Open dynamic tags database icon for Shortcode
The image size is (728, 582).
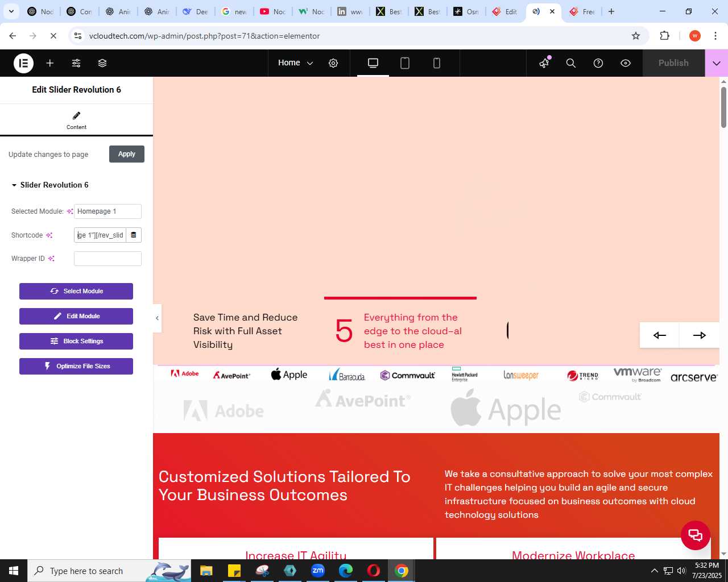(x=134, y=235)
